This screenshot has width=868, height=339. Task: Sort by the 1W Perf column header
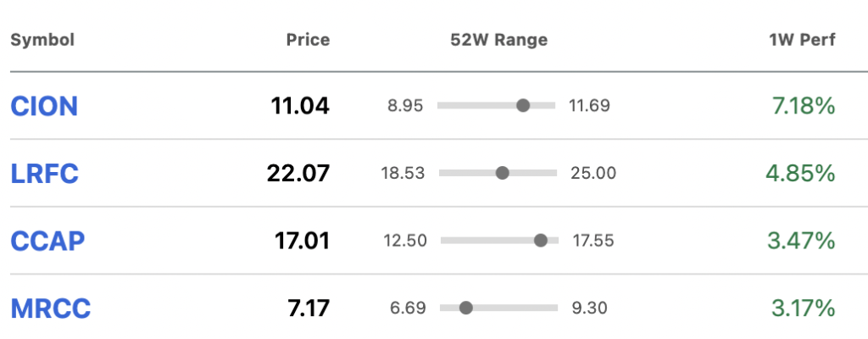coord(802,41)
